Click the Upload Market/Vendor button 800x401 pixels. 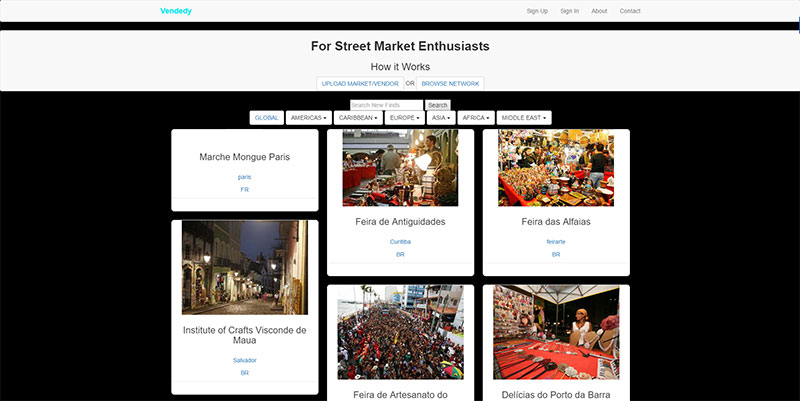[x=360, y=84]
